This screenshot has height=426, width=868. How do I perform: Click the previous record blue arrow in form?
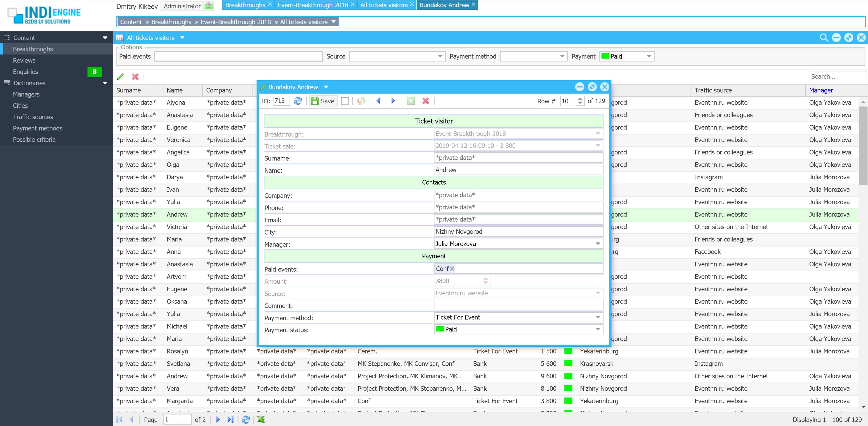click(x=378, y=101)
